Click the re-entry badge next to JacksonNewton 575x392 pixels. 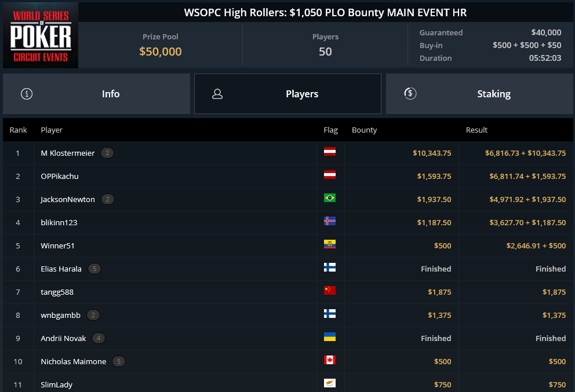(x=107, y=199)
